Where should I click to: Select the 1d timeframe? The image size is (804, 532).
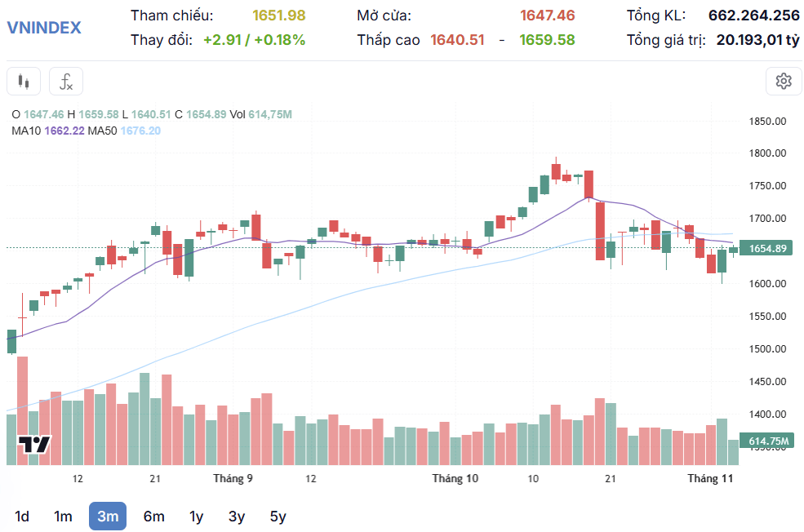(x=21, y=516)
